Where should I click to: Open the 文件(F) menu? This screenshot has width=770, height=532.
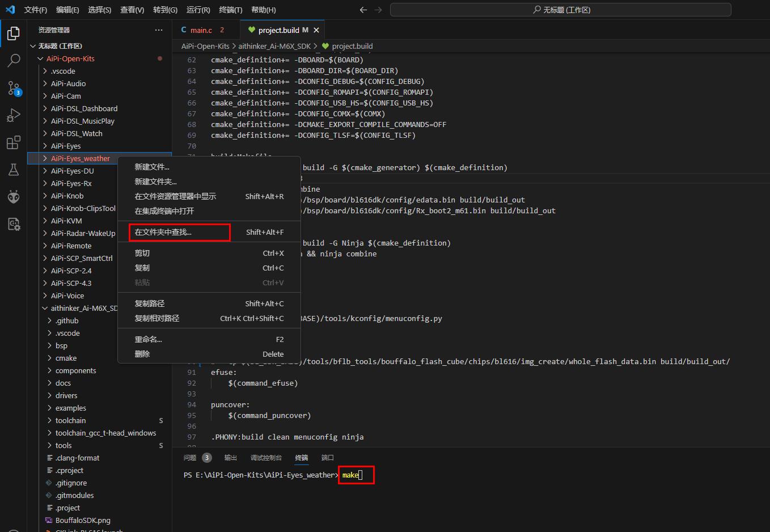[x=36, y=10]
